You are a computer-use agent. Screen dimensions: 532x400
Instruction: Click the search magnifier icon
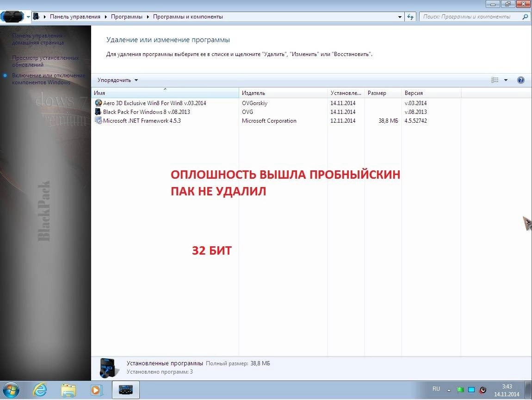(525, 17)
